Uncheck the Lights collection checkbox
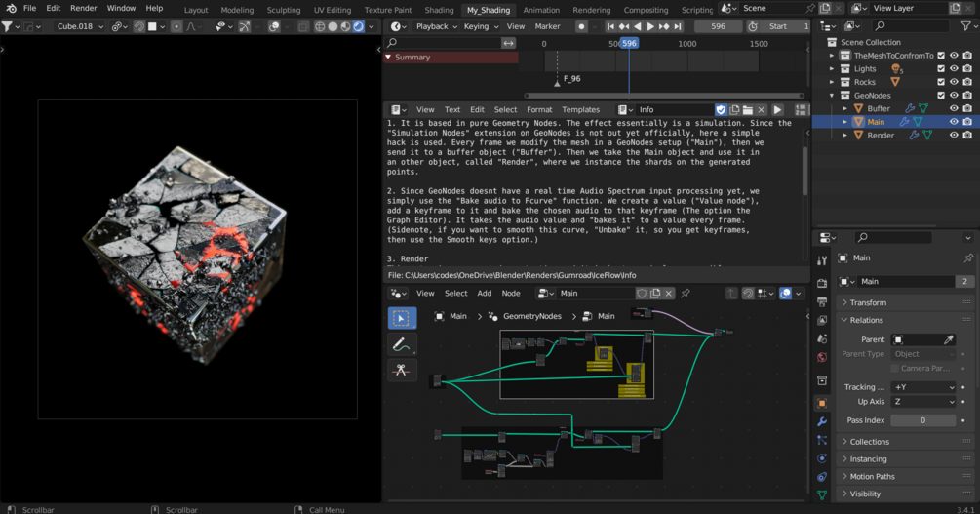 pos(941,68)
